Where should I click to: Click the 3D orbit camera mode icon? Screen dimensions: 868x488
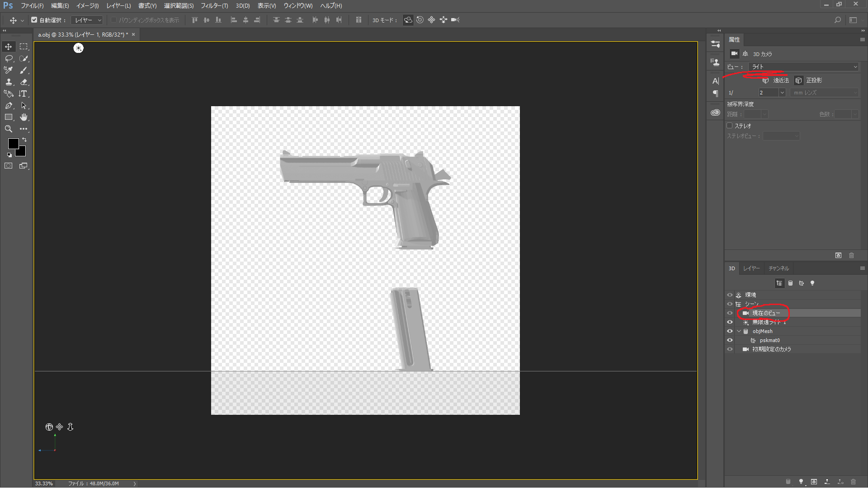408,20
